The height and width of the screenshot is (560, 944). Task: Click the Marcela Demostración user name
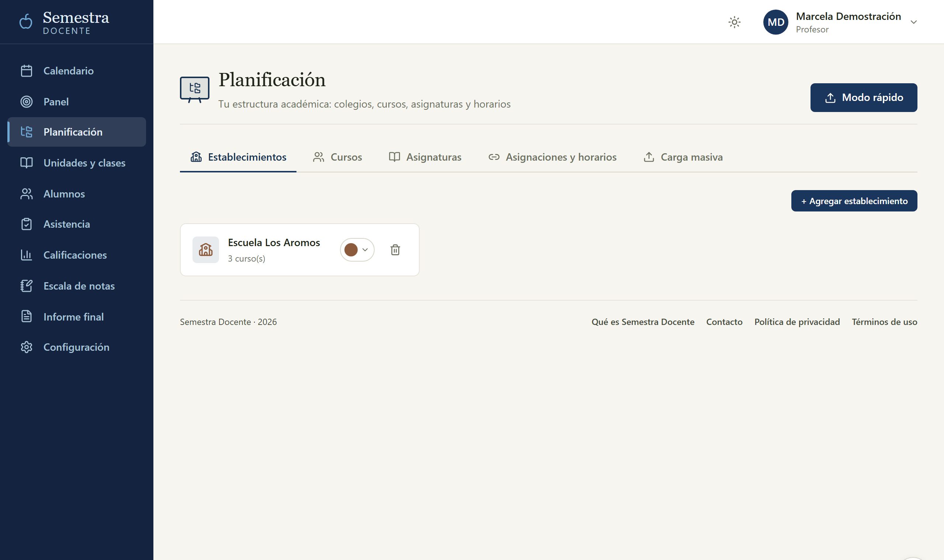click(x=848, y=16)
